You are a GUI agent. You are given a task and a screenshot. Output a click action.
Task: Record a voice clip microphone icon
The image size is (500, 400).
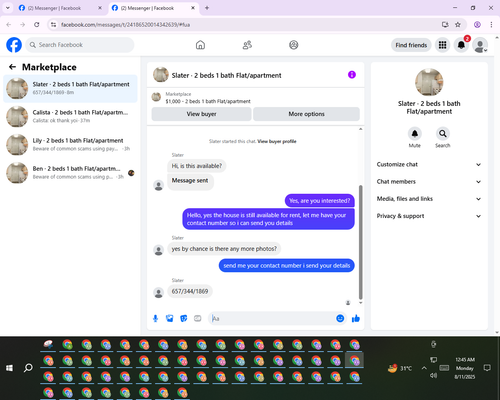(155, 318)
